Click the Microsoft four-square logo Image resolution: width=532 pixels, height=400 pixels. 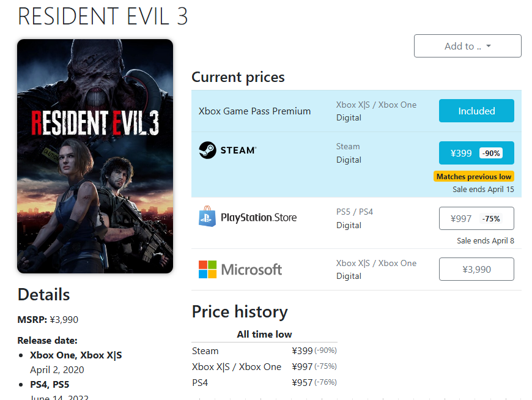tap(208, 269)
